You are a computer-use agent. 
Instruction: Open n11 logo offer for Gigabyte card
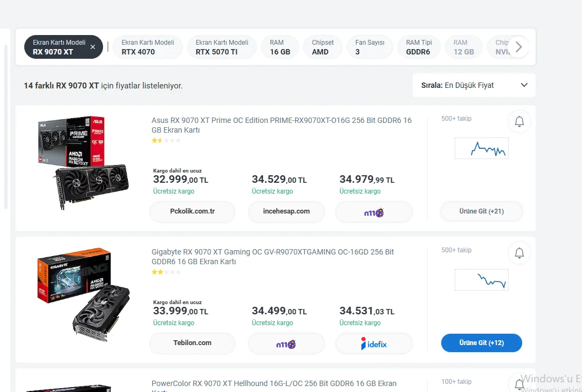286,343
